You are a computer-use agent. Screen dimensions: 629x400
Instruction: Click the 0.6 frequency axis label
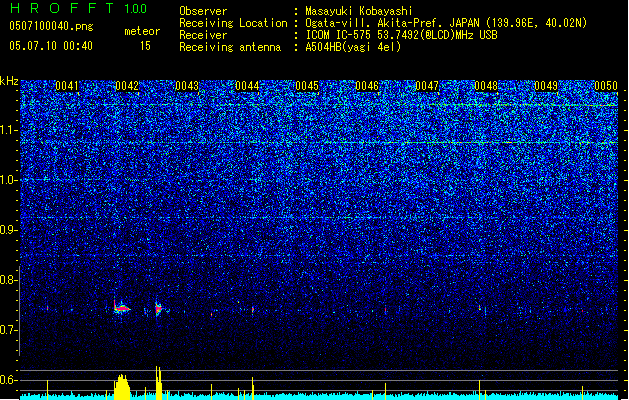click(x=8, y=380)
